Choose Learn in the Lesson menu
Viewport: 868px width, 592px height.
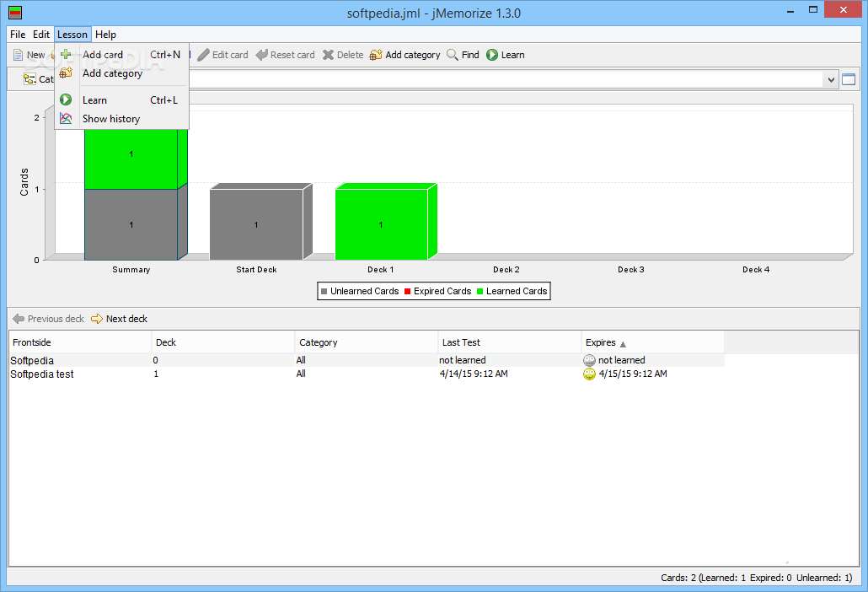pos(122,100)
